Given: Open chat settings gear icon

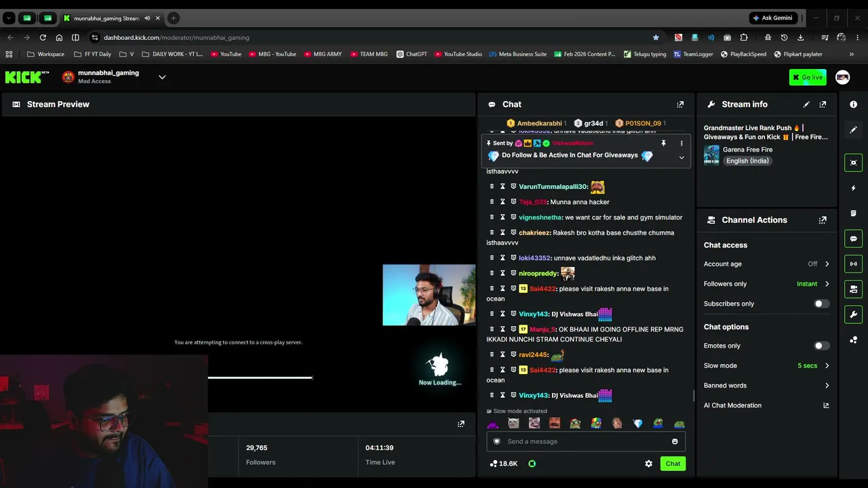Looking at the screenshot, I should pos(648,464).
